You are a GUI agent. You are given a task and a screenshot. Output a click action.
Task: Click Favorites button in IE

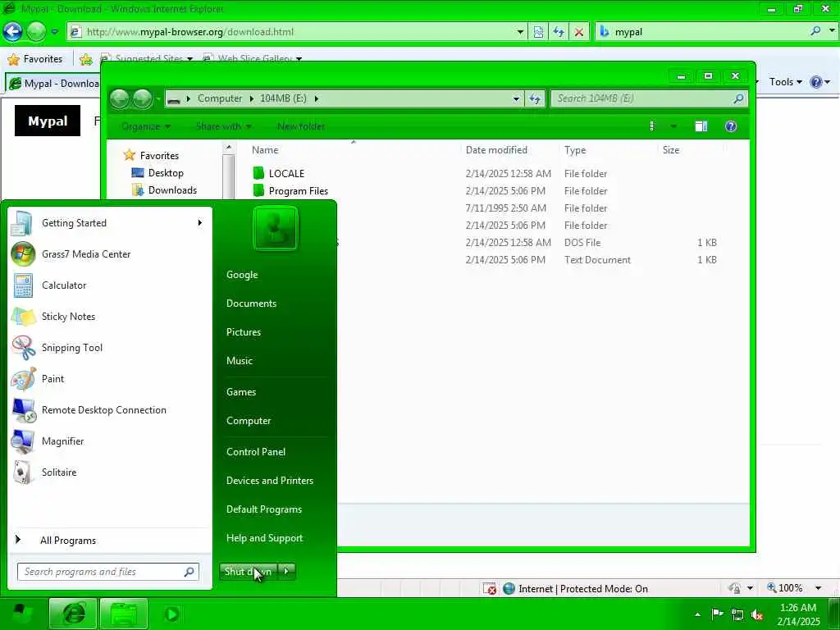35,59
